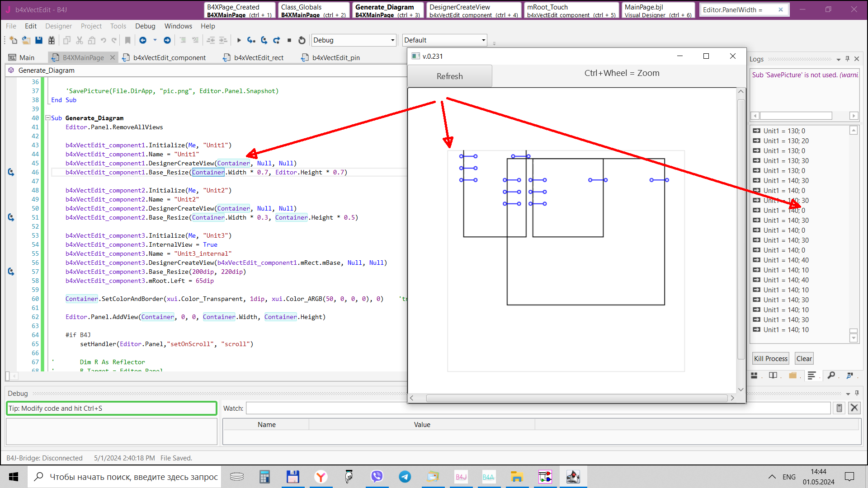This screenshot has height=488, width=868.
Task: Open the Generate_Diagram sub selector bar
Action: click(x=206, y=70)
